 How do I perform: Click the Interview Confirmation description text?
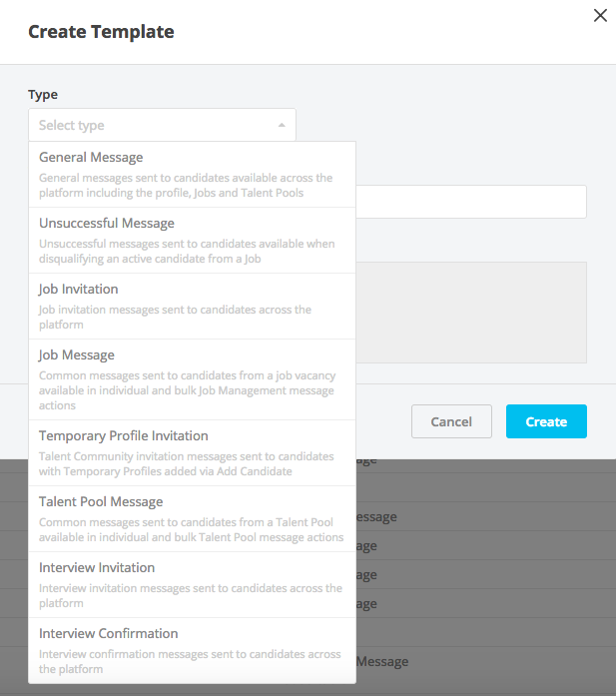tap(190, 661)
